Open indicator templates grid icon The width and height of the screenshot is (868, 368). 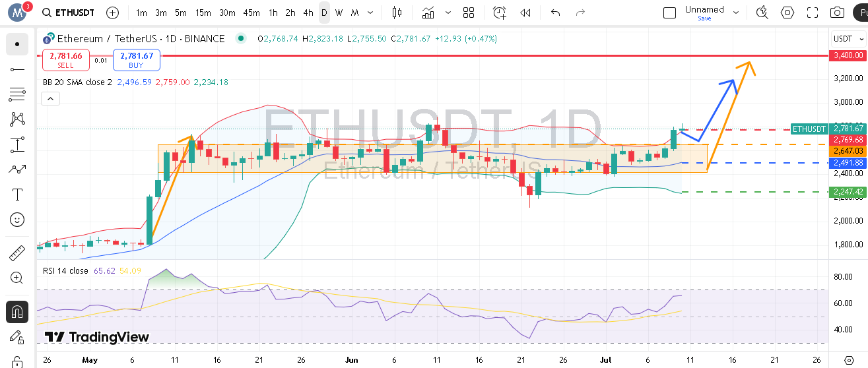(x=469, y=13)
